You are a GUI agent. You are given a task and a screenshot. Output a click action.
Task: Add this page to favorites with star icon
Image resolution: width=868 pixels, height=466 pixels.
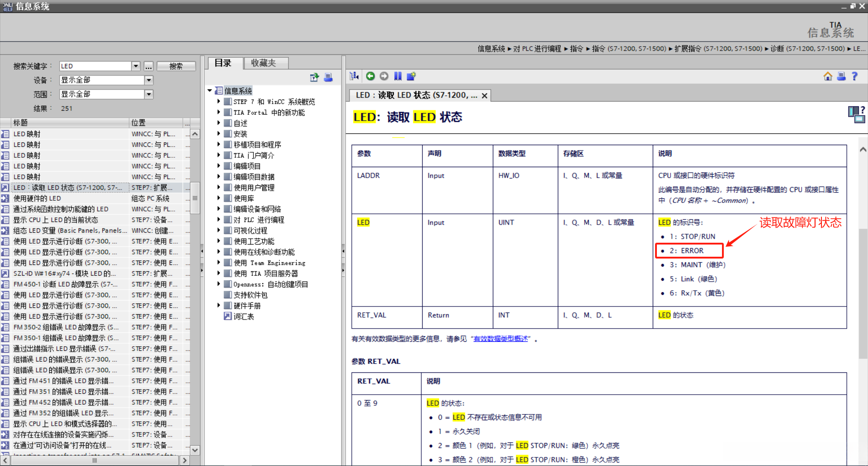pyautogui.click(x=411, y=76)
